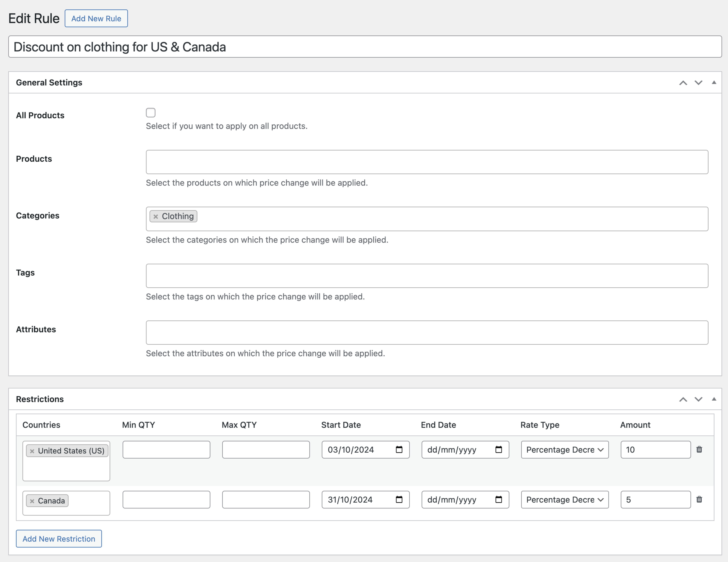
Task: Open the calendar for US start date
Action: (399, 450)
